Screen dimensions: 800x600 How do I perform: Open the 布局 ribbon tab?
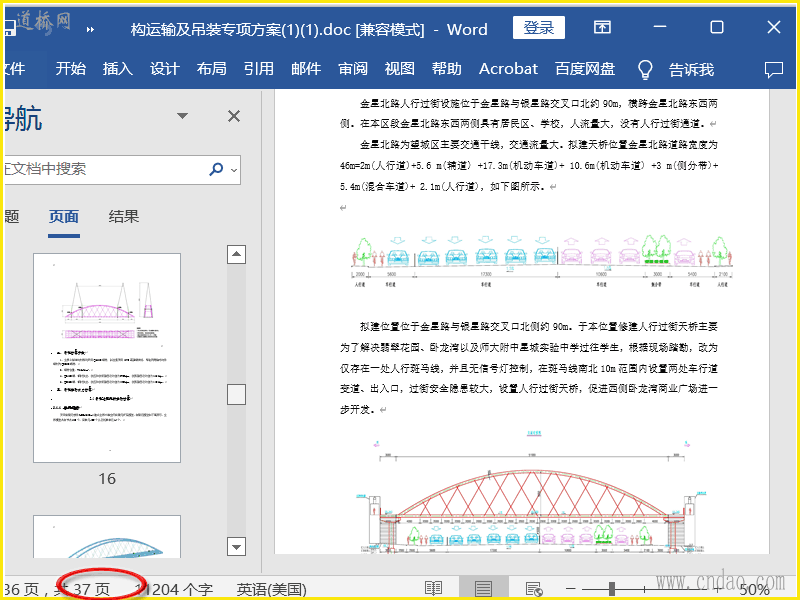[x=211, y=68]
